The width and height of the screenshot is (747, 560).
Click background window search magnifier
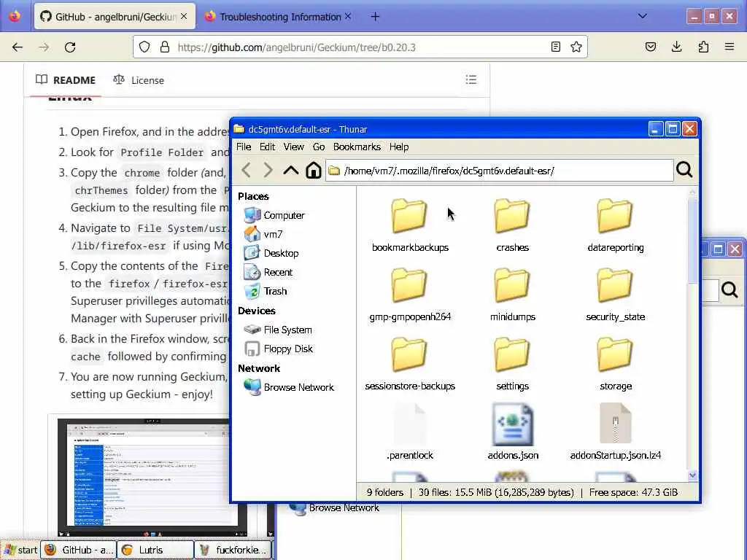(729, 289)
